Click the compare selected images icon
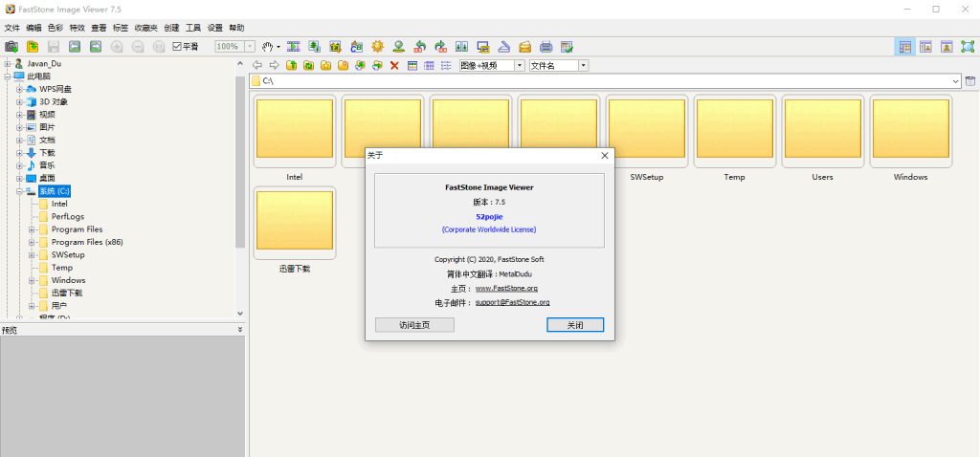The height and width of the screenshot is (457, 980). click(462, 46)
